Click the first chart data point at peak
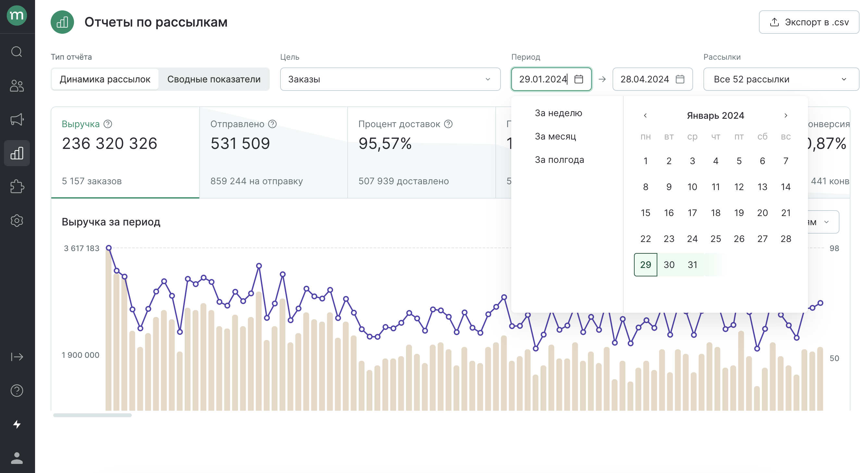Viewport: 868px width, 473px height. pos(108,248)
